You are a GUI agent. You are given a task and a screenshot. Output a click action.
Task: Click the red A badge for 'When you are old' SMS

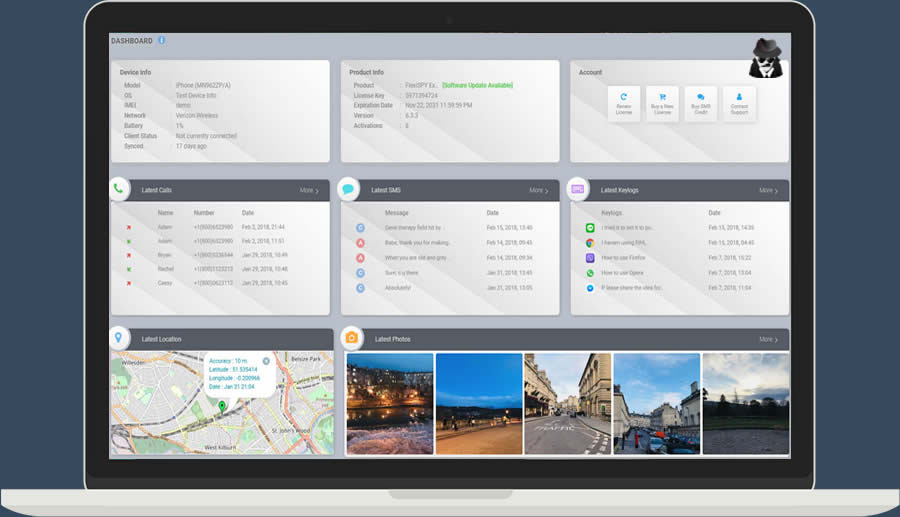tap(360, 258)
